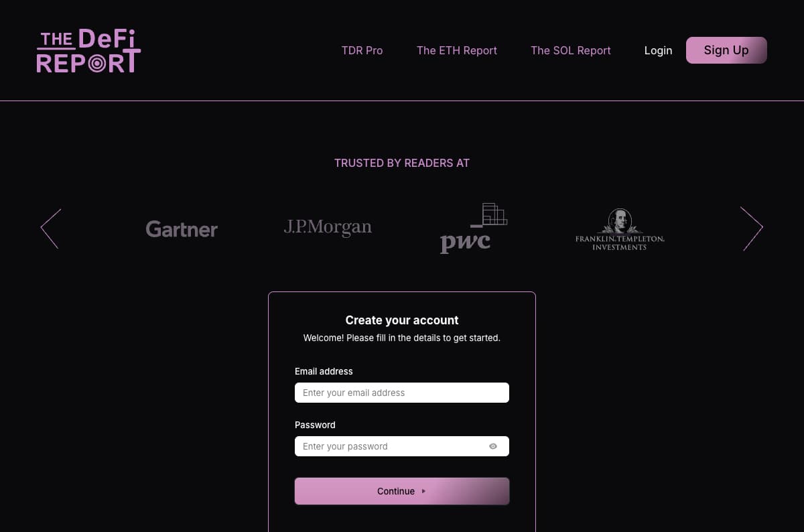
Task: Click the Password field label
Action: pos(315,425)
